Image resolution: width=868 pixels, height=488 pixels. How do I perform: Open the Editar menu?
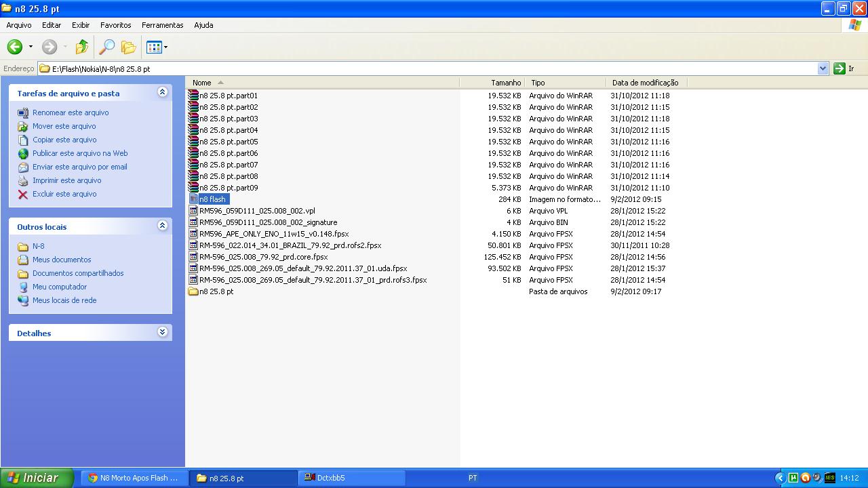point(52,25)
